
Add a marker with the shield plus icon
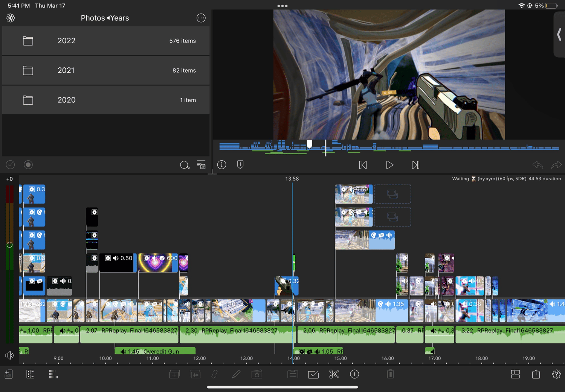pyautogui.click(x=240, y=165)
